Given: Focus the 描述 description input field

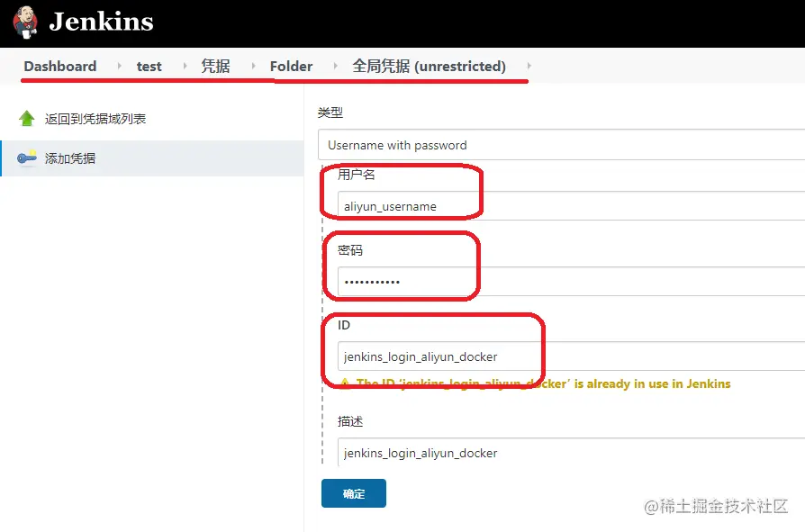Looking at the screenshot, I should [571, 453].
